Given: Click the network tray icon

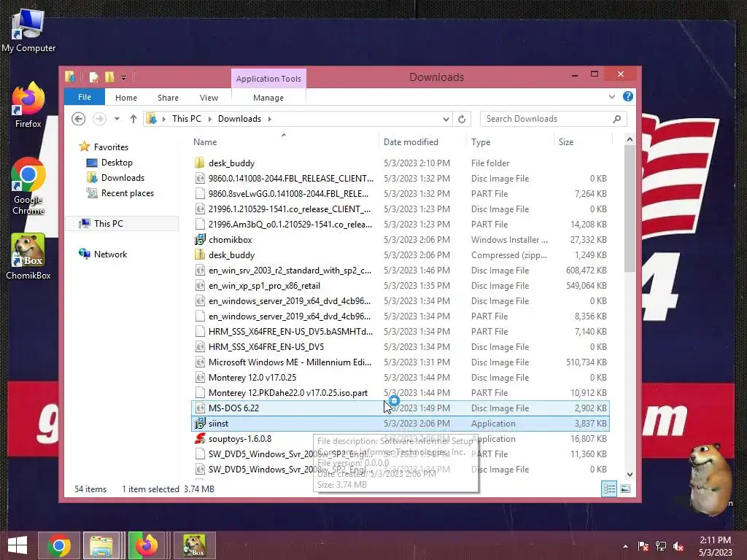Looking at the screenshot, I should (661, 546).
